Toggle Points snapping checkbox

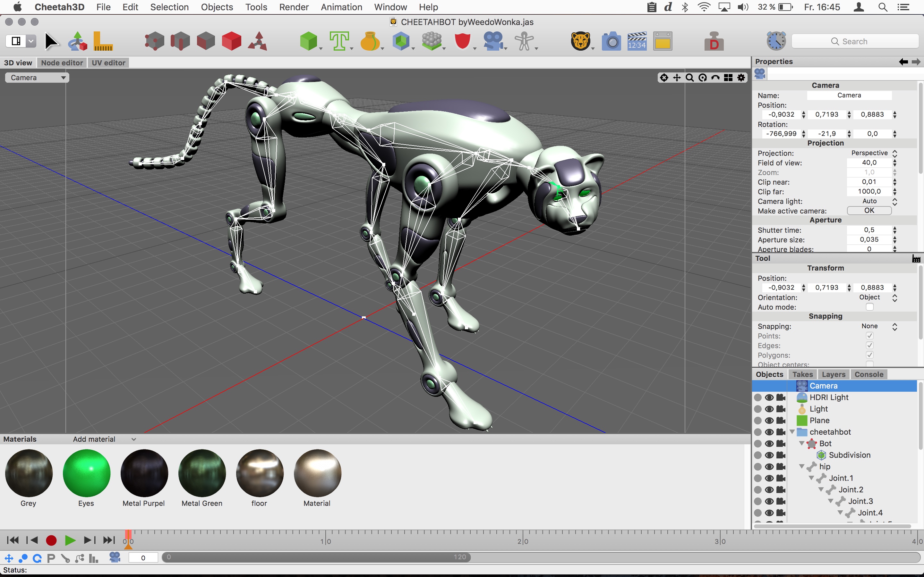point(869,336)
